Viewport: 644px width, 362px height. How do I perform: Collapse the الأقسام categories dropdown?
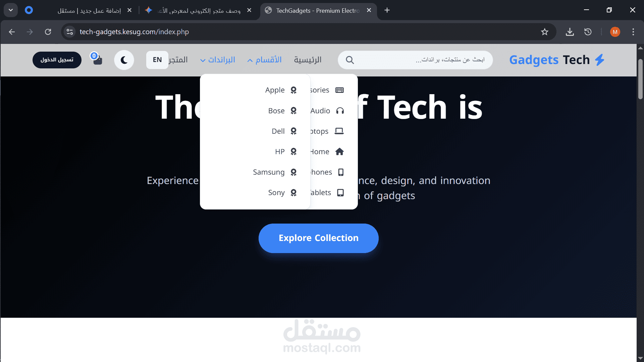point(264,60)
